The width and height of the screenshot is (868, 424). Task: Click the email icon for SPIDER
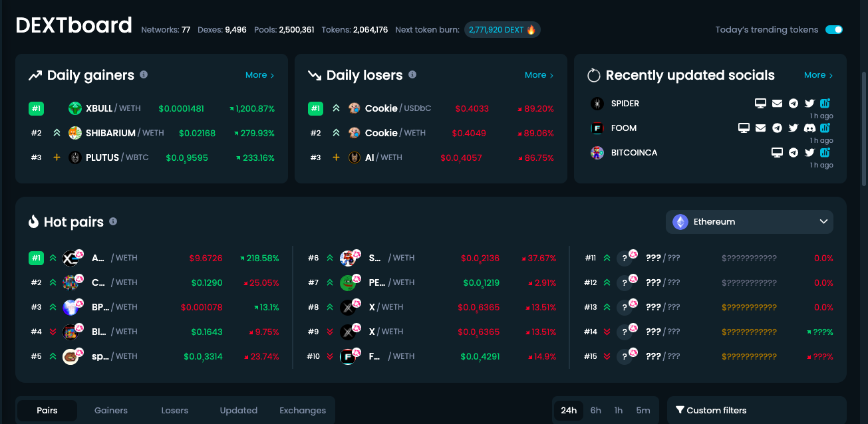pyautogui.click(x=777, y=104)
